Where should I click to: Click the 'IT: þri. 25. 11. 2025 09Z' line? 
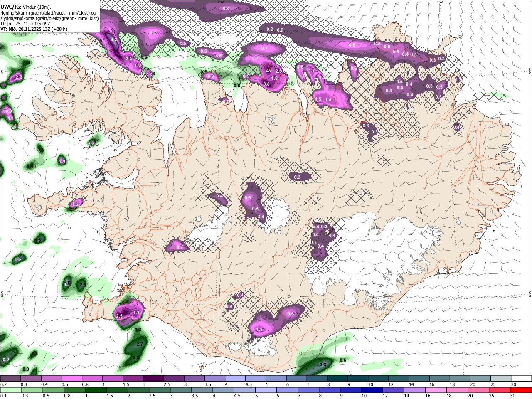pyautogui.click(x=25, y=24)
